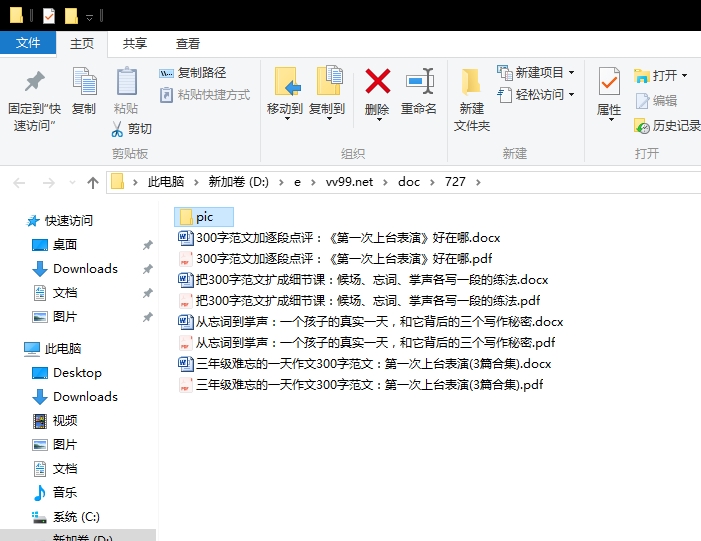Screen dimensions: 701x541
Task: Click the 727 breadcrumb
Action: [455, 182]
